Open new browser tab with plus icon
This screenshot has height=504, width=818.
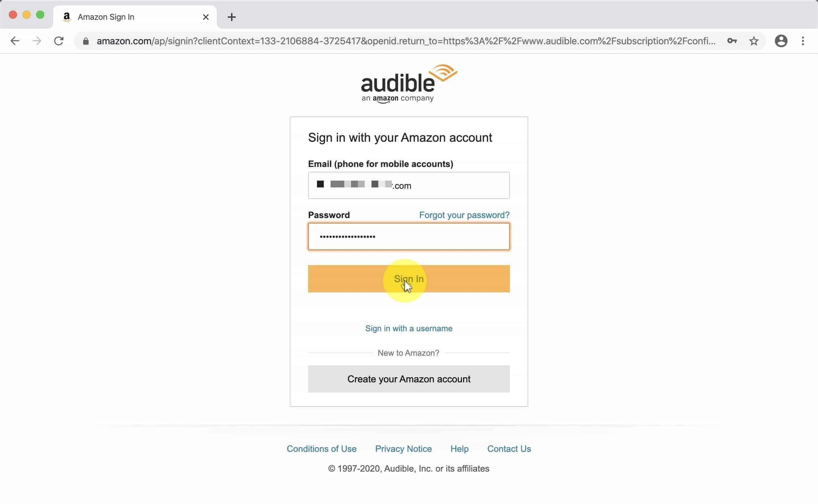pyautogui.click(x=232, y=17)
